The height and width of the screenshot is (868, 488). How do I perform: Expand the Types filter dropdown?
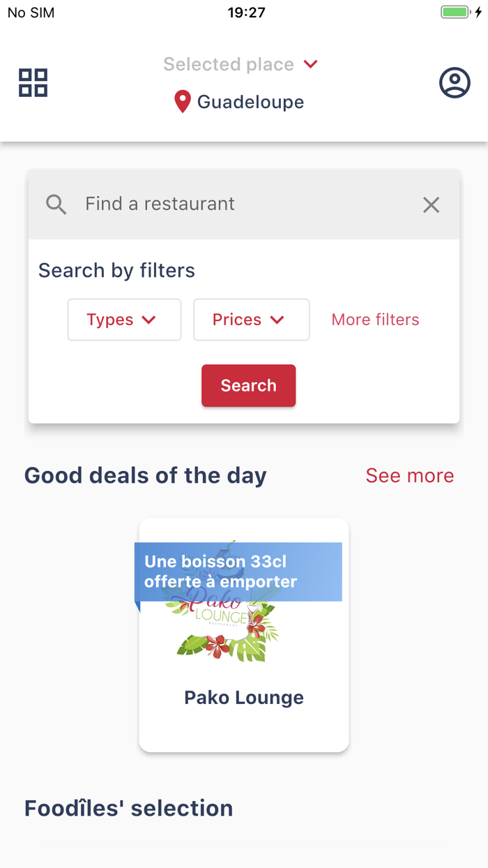124,320
